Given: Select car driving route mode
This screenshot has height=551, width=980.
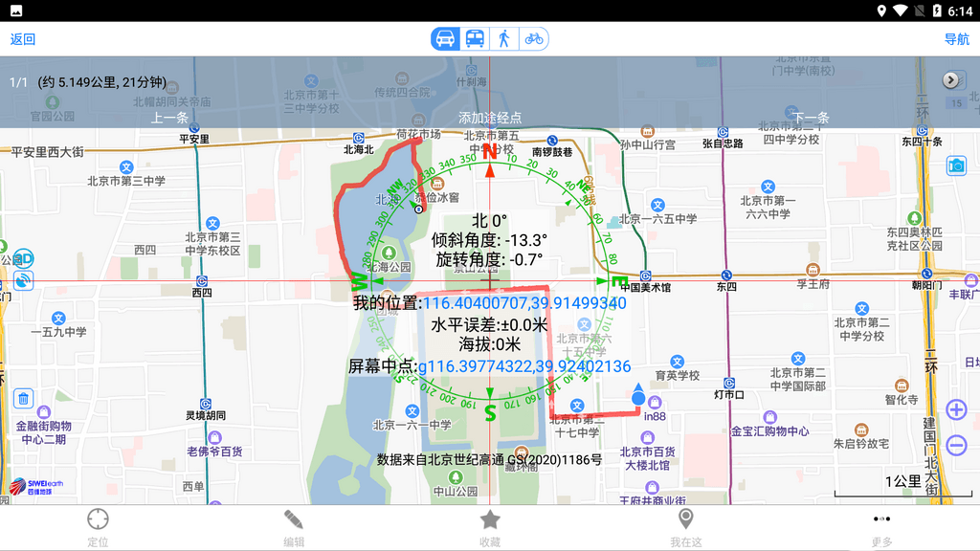Looking at the screenshot, I should (445, 38).
